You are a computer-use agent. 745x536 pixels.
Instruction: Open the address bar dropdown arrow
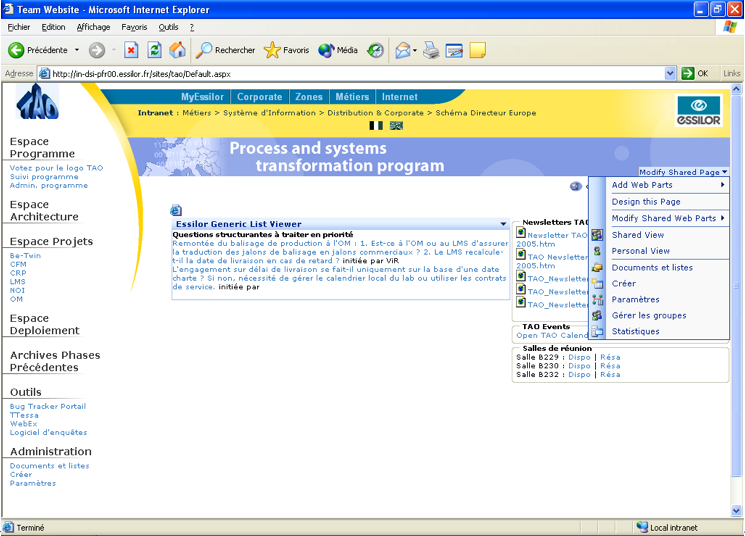click(670, 74)
